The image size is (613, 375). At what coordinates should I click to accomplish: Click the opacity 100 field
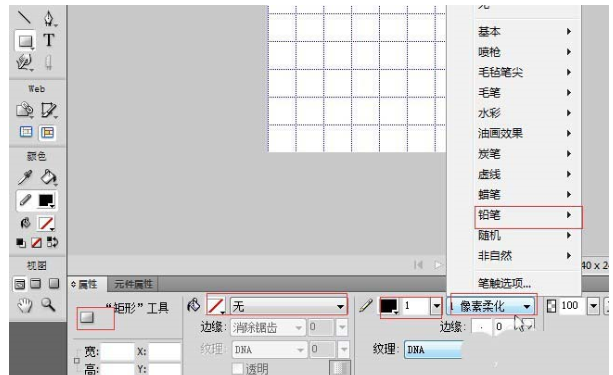pyautogui.click(x=572, y=306)
